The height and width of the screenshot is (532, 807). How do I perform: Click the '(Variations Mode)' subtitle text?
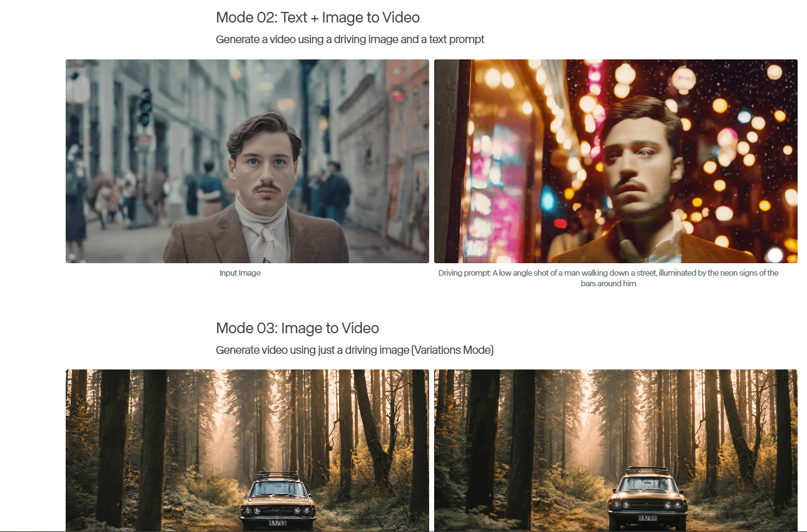(x=452, y=350)
